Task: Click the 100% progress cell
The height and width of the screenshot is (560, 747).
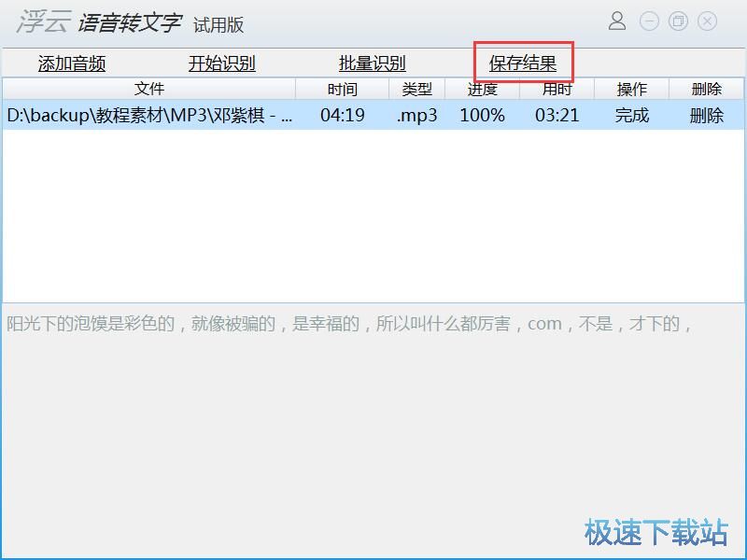Action: coord(482,115)
